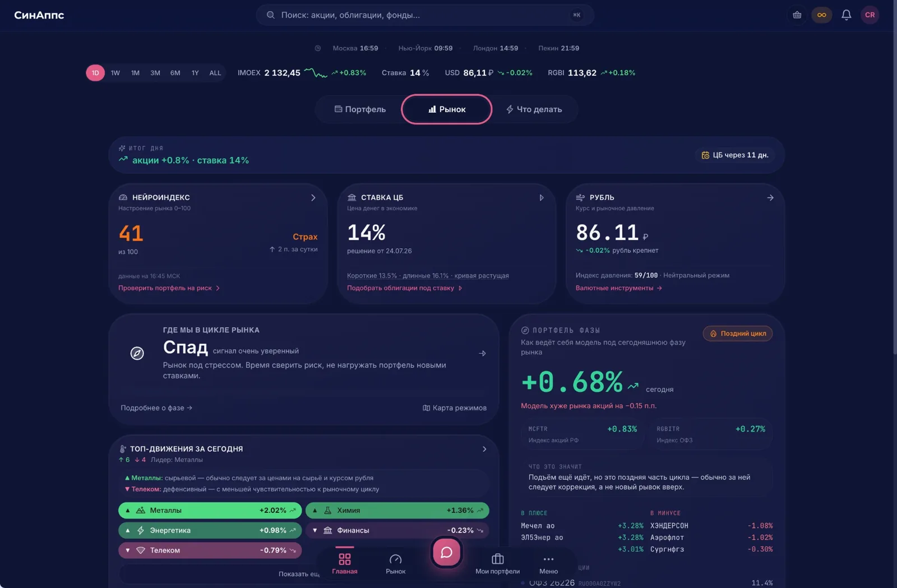Select the 1M time range
Screen dimensions: 897x588
[x=135, y=73]
